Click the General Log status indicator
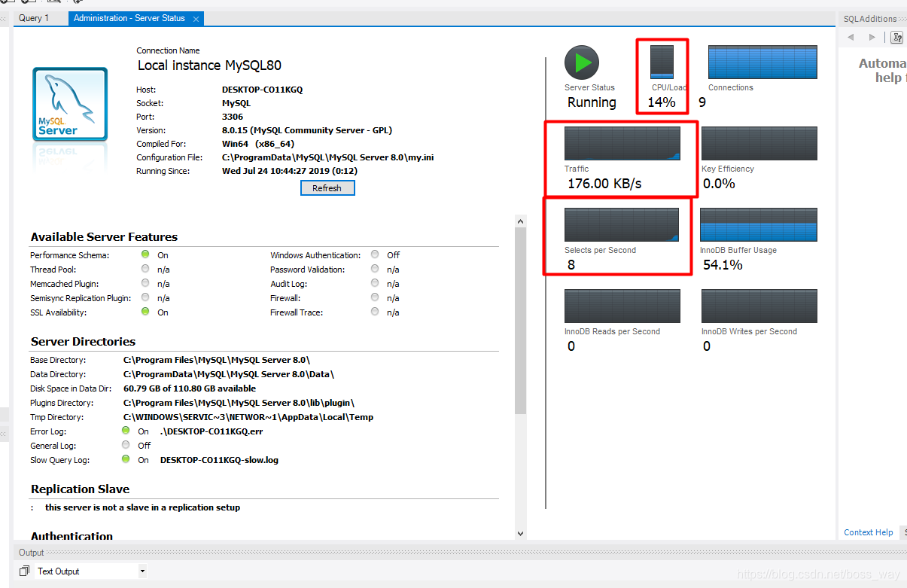The width and height of the screenshot is (907, 588). 126,446
